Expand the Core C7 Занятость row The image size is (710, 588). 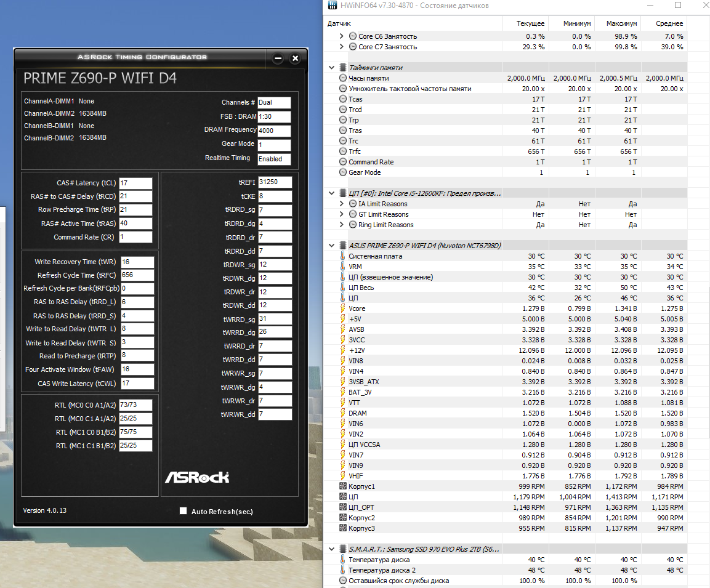click(341, 47)
